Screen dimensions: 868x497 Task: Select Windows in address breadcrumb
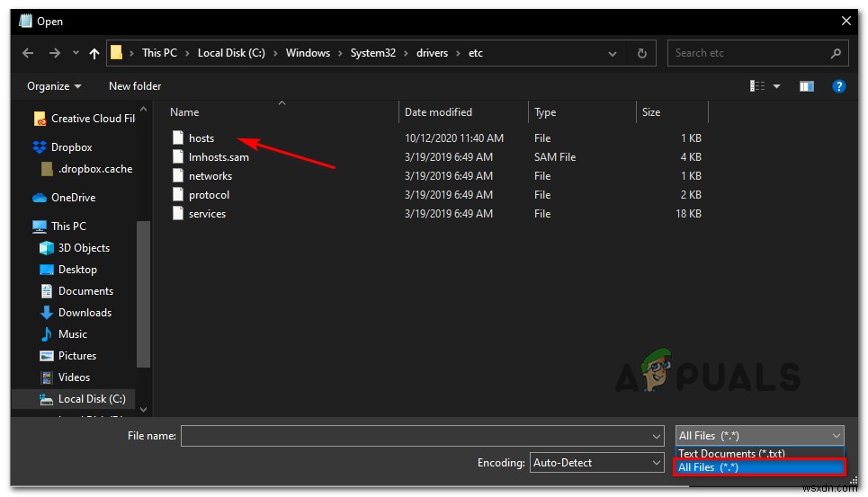pyautogui.click(x=308, y=53)
